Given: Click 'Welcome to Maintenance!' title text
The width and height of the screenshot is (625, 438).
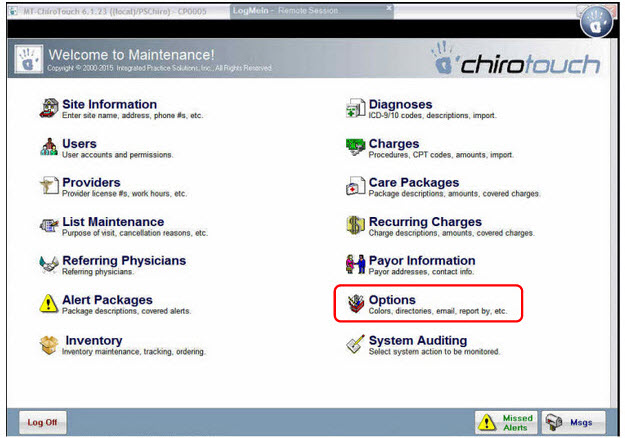Looking at the screenshot, I should coord(131,55).
